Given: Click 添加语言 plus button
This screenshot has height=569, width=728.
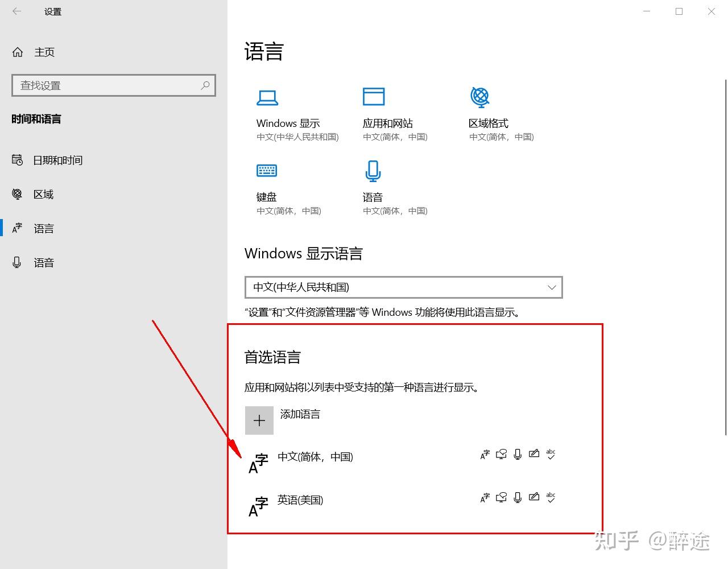Looking at the screenshot, I should pyautogui.click(x=259, y=420).
